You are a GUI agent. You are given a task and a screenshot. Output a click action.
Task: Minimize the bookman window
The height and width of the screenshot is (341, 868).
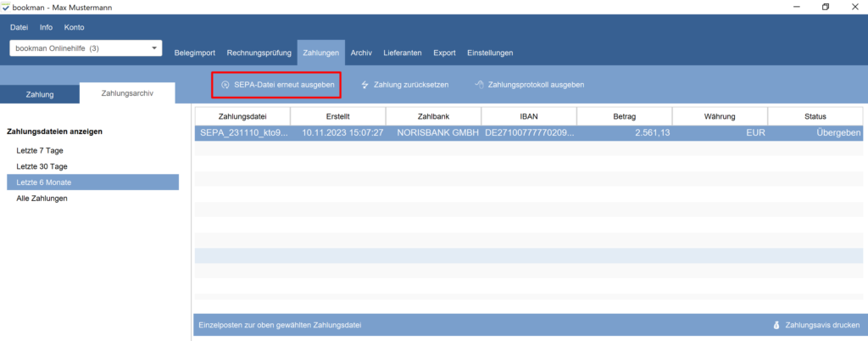point(797,7)
